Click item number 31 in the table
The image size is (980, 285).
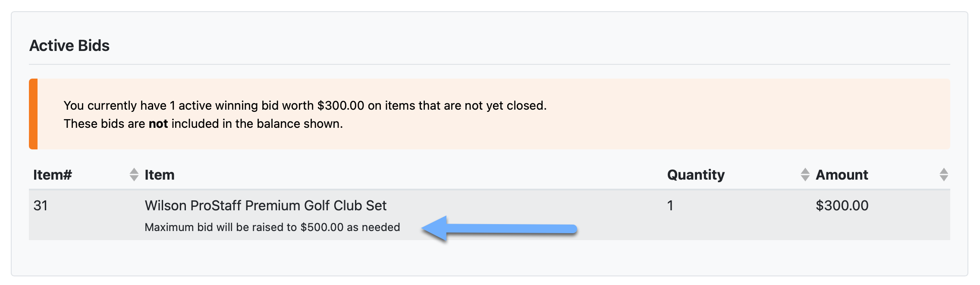pyautogui.click(x=41, y=206)
